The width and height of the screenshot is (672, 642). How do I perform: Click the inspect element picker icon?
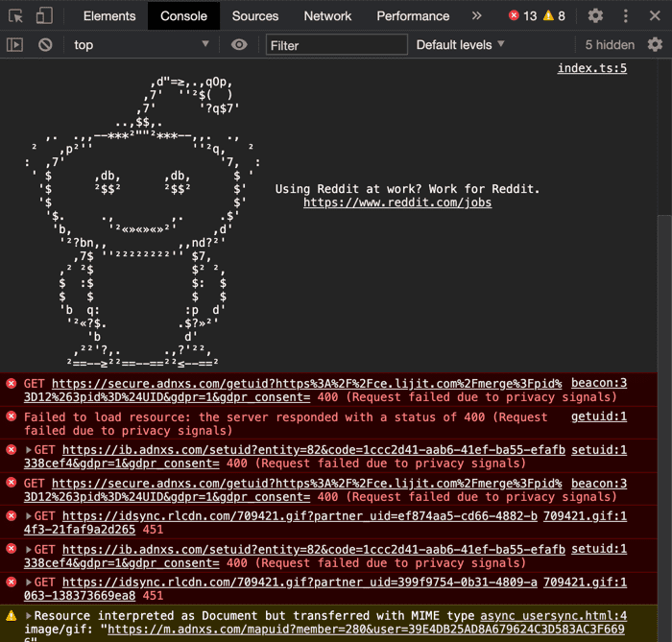coord(16,16)
